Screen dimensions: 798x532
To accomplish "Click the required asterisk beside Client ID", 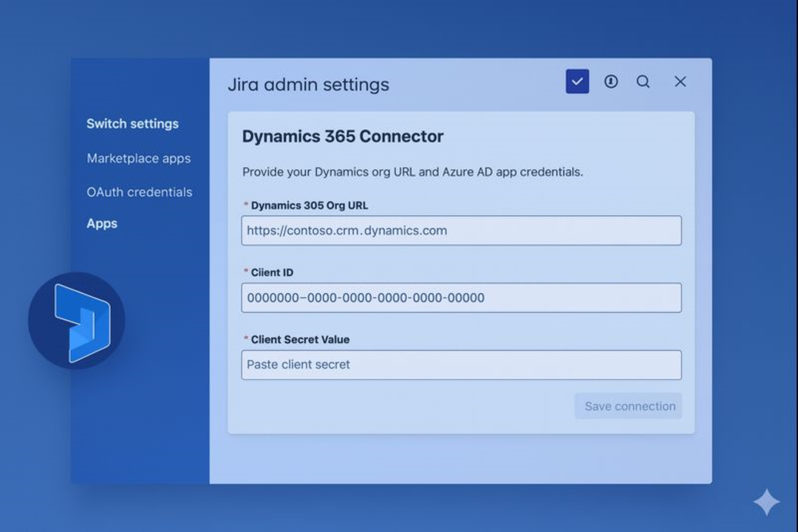I will [x=245, y=272].
